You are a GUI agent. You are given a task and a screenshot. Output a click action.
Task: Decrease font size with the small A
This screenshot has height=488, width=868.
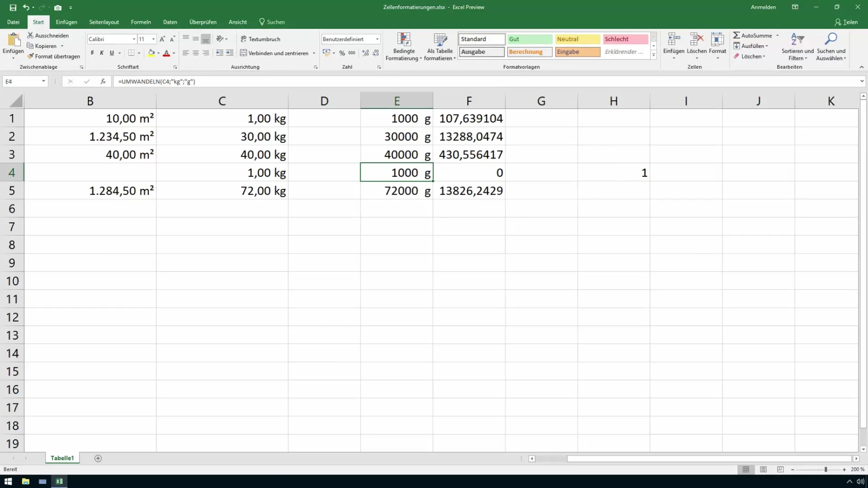(172, 39)
